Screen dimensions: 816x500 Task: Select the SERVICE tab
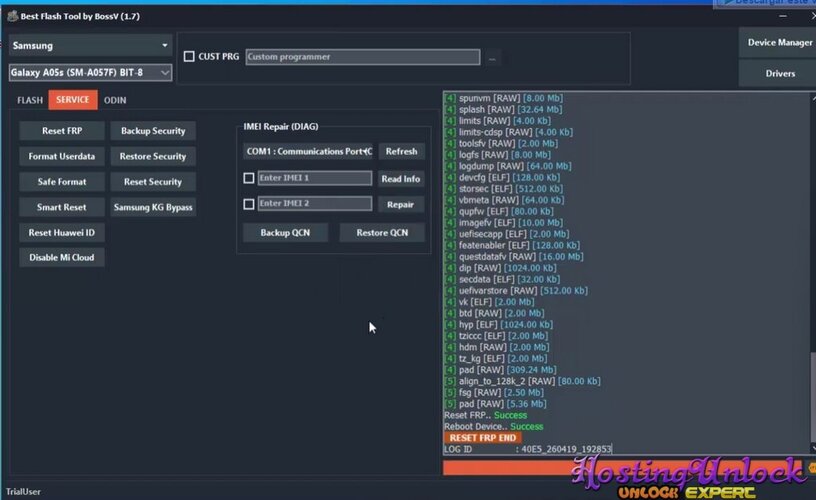(x=73, y=100)
